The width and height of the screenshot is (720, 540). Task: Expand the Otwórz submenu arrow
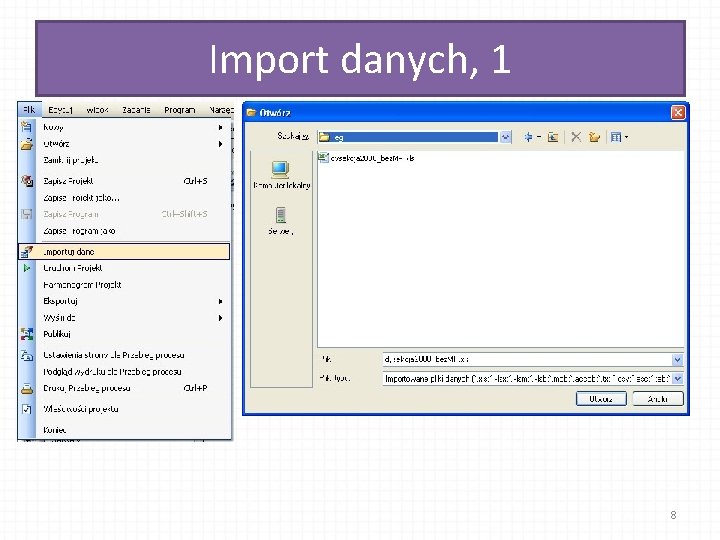click(x=220, y=144)
